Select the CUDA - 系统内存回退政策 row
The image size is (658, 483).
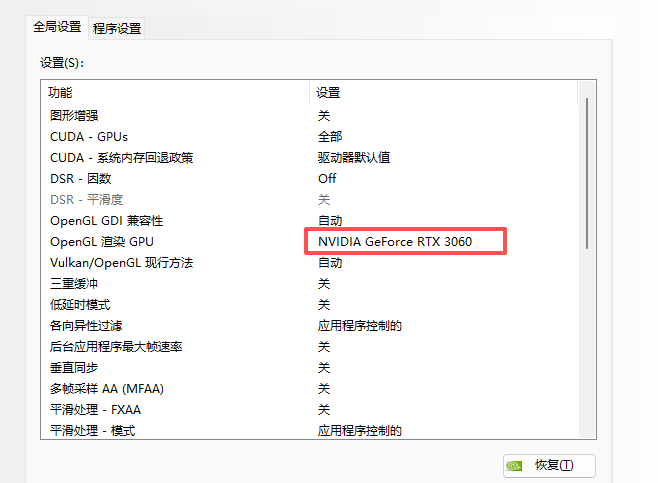[121, 157]
